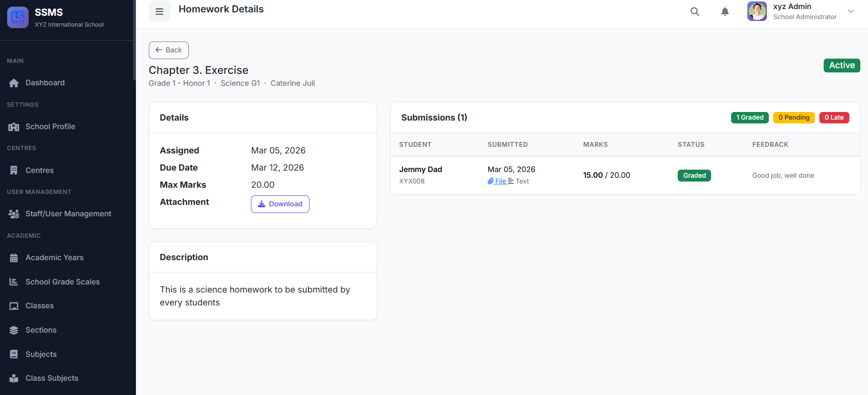The width and height of the screenshot is (868, 395).
Task: Click the xyz Admin profile avatar
Action: 757,11
